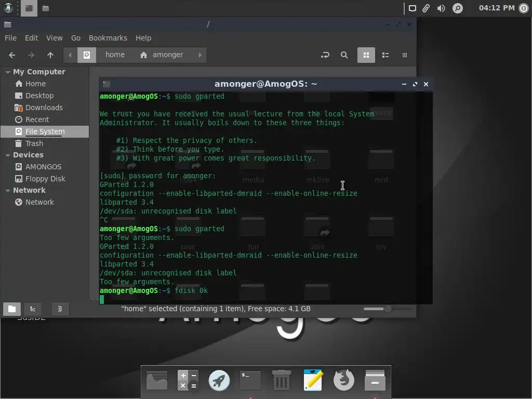
Task: Click the hide sidebar button
Action: pyautogui.click(x=60, y=309)
